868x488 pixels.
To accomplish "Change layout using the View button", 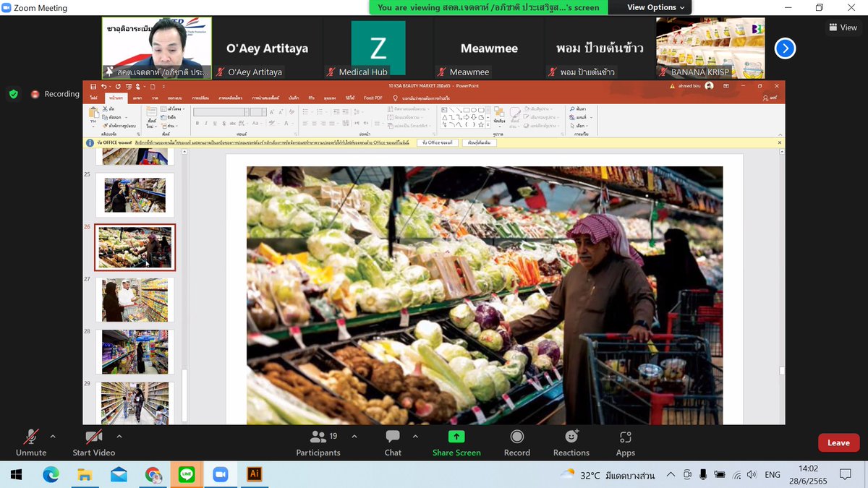I will point(843,27).
